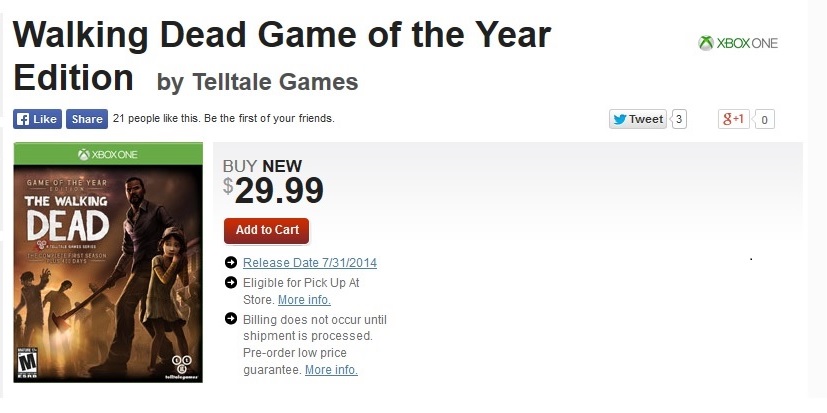Image resolution: width=827 pixels, height=413 pixels.
Task: Click the arrow bullet beside Eligible for Pick Up
Action: coord(232,283)
